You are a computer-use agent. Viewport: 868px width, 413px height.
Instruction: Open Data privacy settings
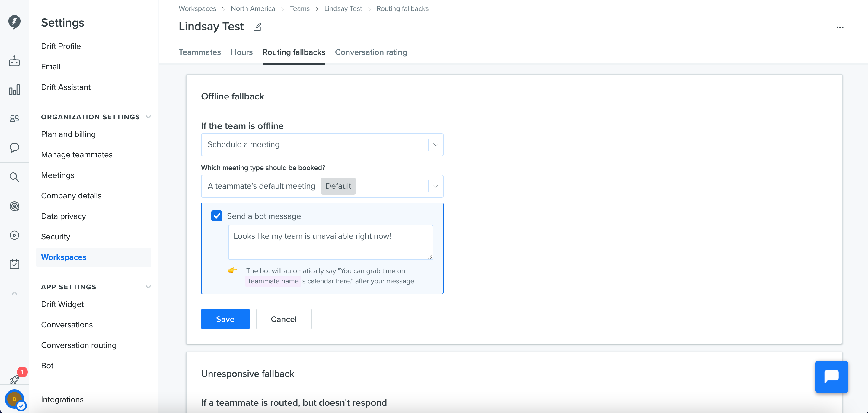tap(63, 216)
